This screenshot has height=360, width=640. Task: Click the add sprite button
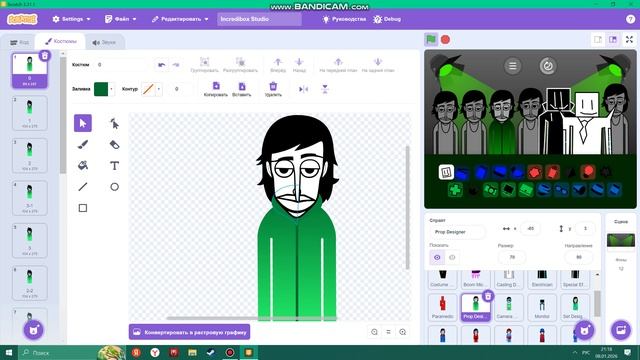click(584, 330)
